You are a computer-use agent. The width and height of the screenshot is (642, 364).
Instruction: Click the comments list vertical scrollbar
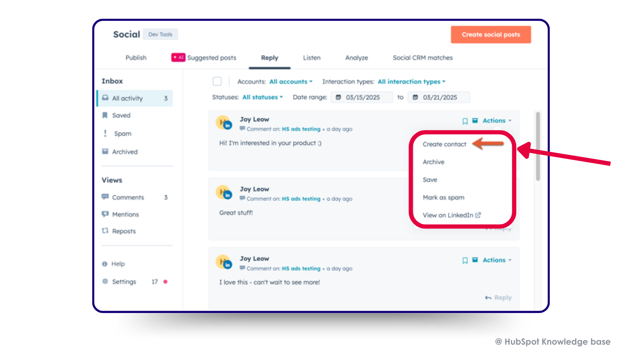pos(538,146)
